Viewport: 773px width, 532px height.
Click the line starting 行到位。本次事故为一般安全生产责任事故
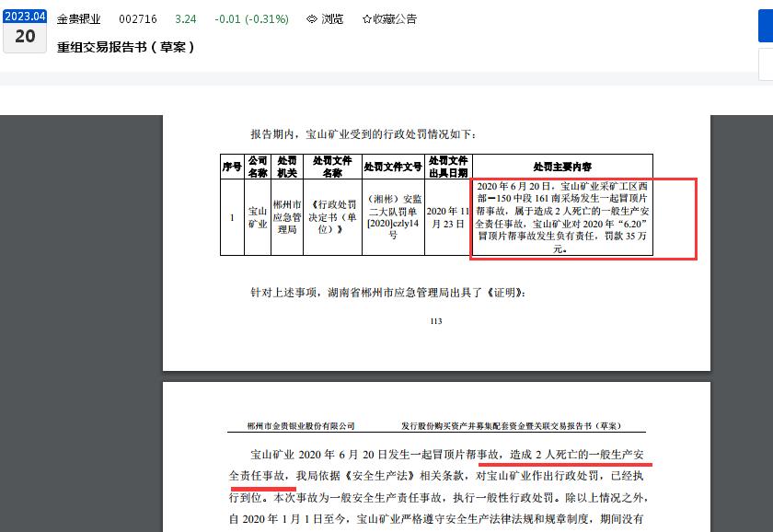[438, 498]
